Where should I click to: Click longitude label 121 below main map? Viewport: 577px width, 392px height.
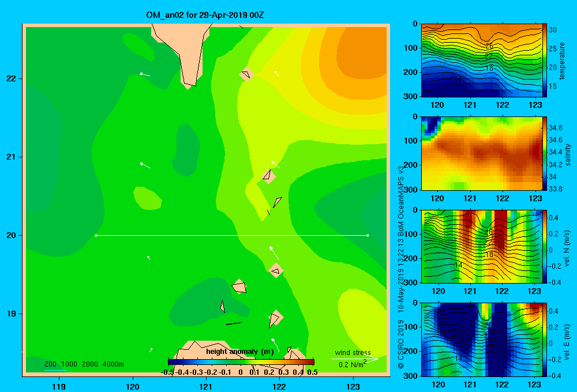pyautogui.click(x=206, y=386)
